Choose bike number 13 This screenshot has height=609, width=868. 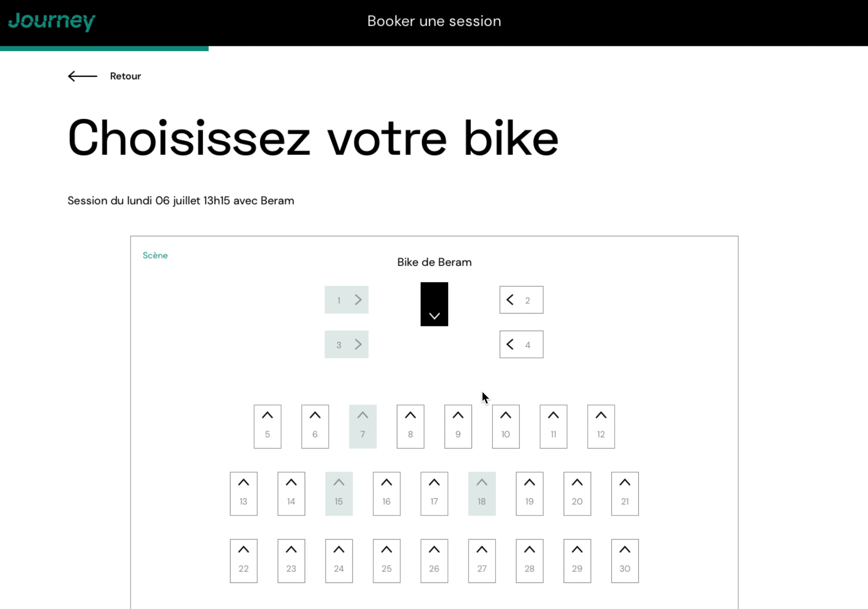click(x=244, y=494)
